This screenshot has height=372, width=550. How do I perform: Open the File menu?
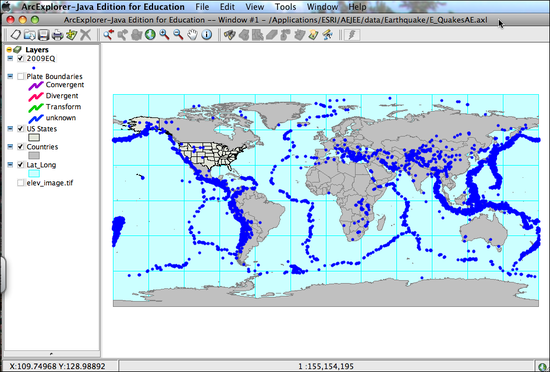202,7
